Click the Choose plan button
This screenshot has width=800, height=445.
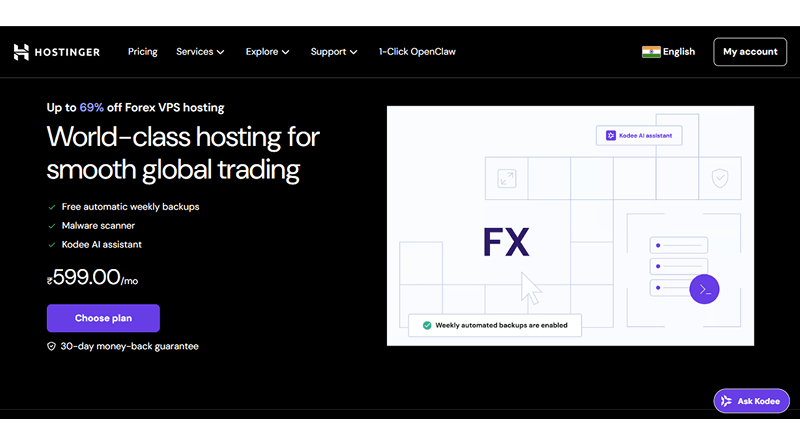click(x=103, y=318)
